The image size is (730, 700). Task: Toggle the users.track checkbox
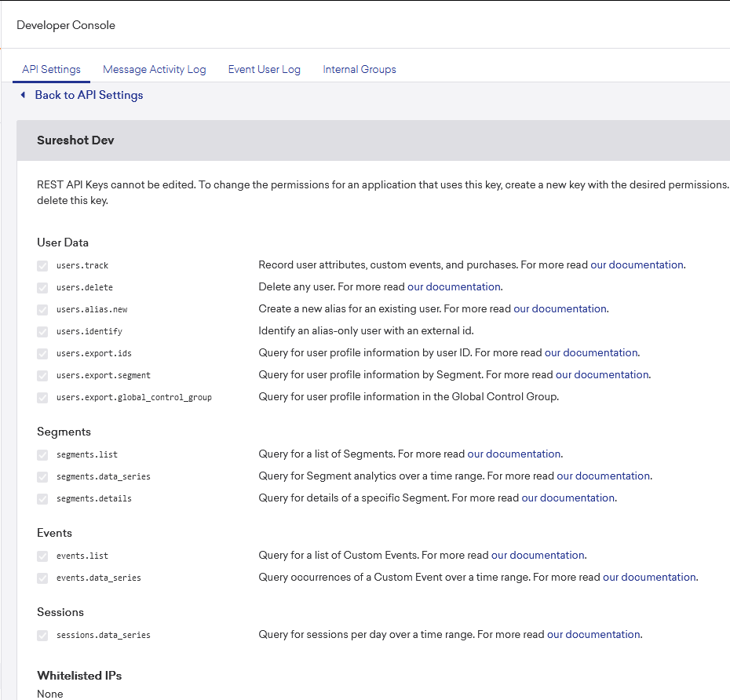pyautogui.click(x=42, y=266)
